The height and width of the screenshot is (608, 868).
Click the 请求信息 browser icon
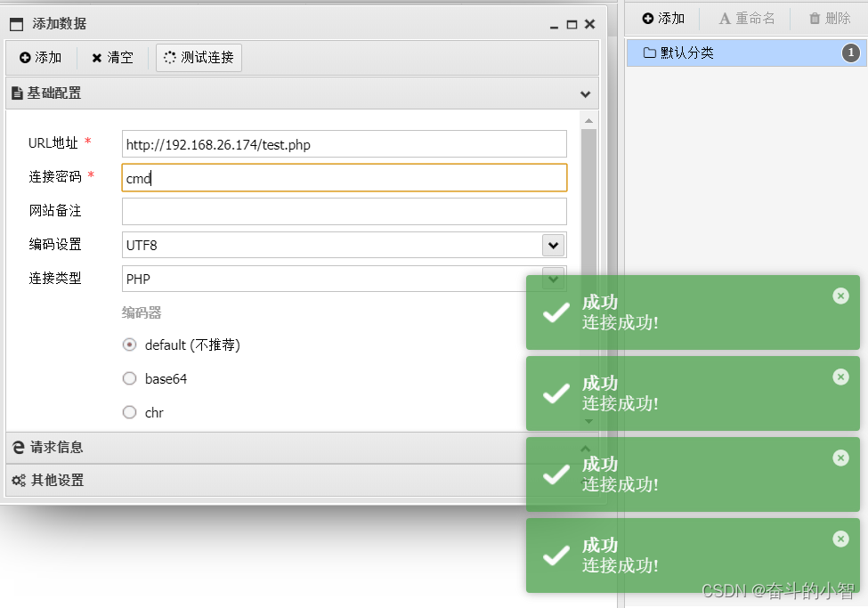(x=19, y=448)
